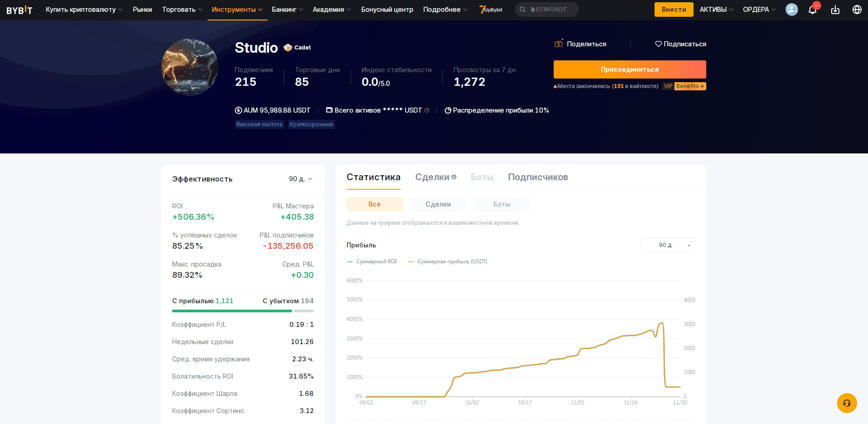Click the ROI value +506.36%
The width and height of the screenshot is (868, 424).
193,217
